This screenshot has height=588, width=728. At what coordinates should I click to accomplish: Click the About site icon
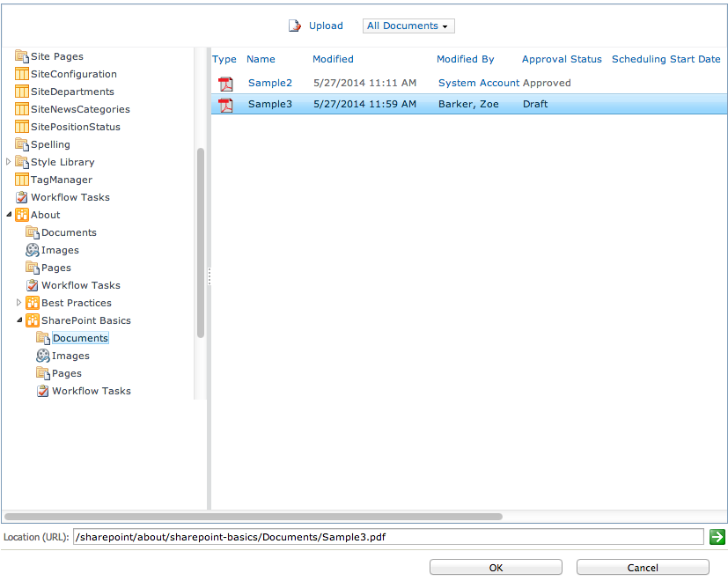[x=22, y=215]
